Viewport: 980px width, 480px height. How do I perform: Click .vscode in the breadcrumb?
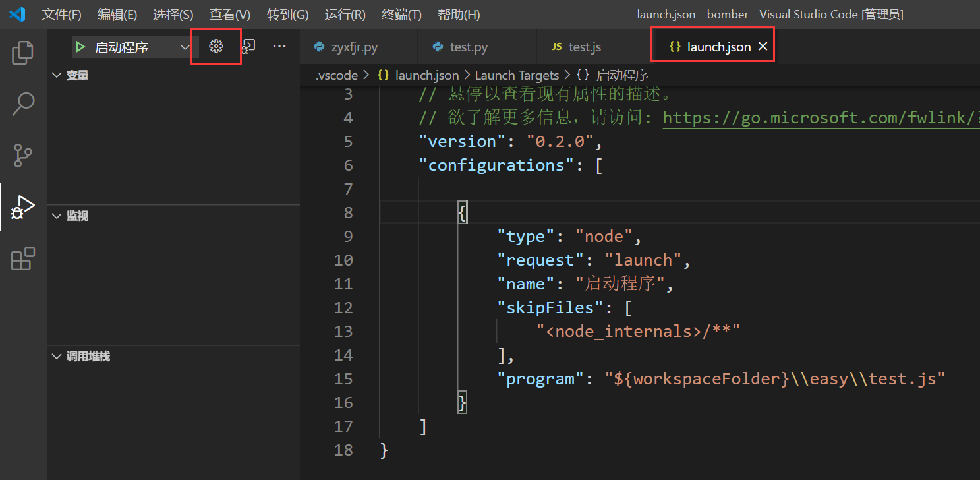click(x=336, y=75)
